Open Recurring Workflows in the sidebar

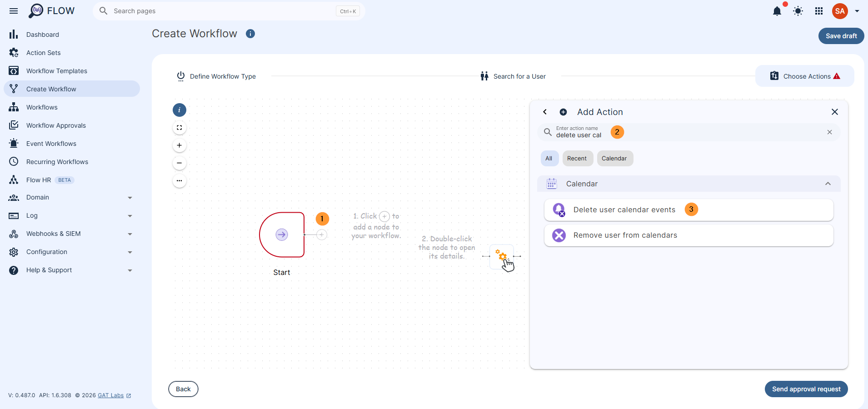[x=72, y=162]
